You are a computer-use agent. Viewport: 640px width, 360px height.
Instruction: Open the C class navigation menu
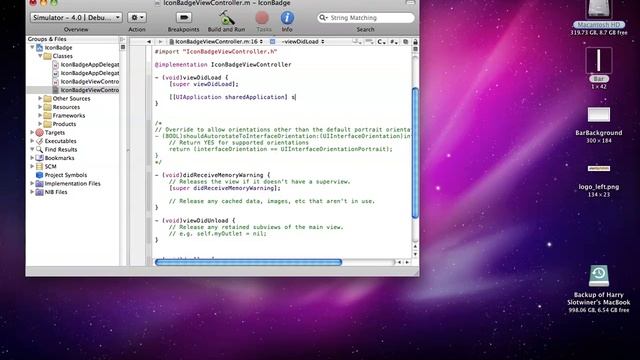pos(381,42)
